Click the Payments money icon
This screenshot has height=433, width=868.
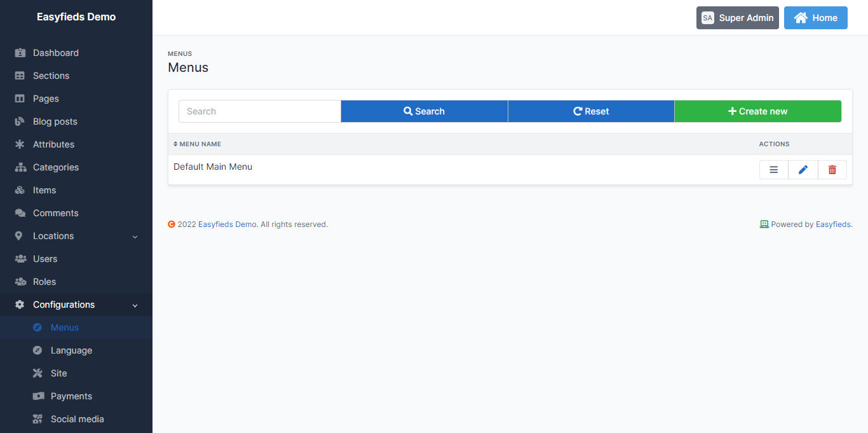pos(38,396)
